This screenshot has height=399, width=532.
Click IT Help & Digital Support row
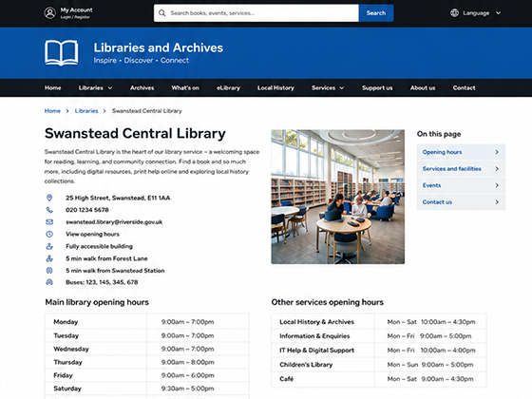[x=379, y=351]
